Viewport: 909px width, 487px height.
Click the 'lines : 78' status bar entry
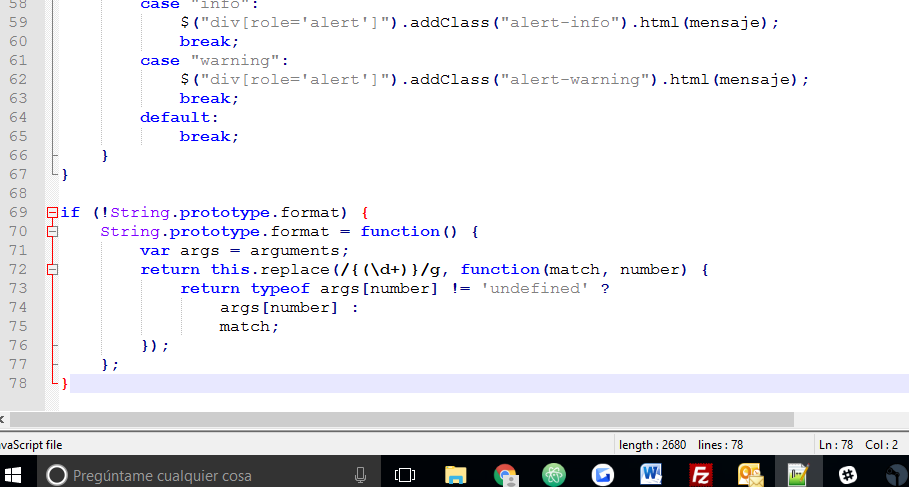pyautogui.click(x=720, y=445)
